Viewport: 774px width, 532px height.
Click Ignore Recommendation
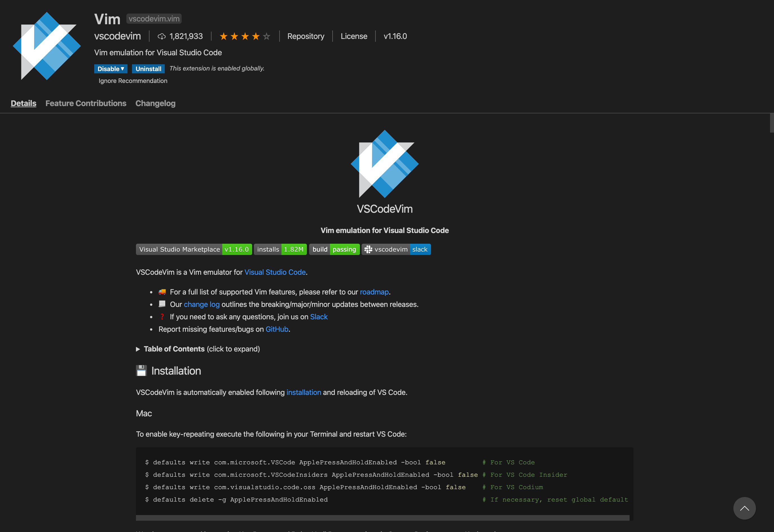[133, 81]
